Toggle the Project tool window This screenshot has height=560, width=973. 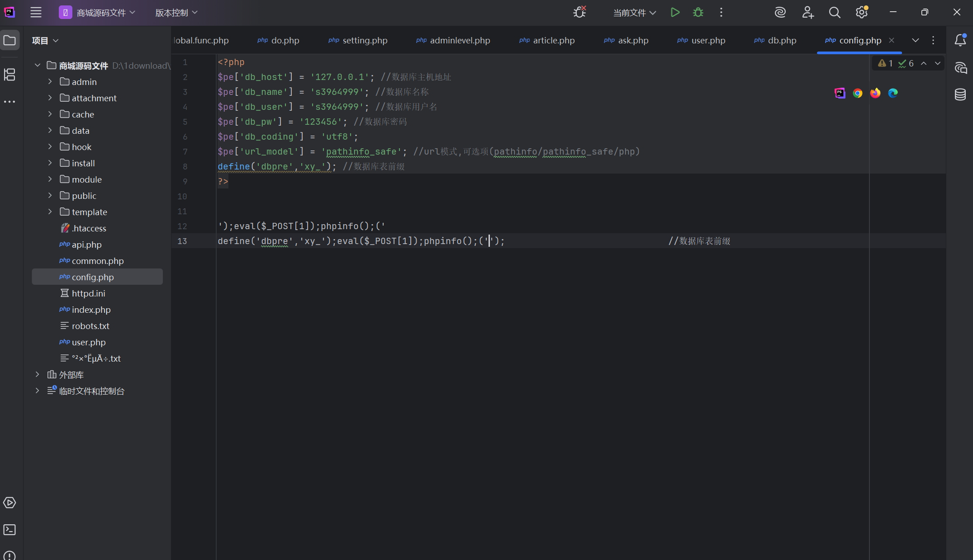coord(9,40)
